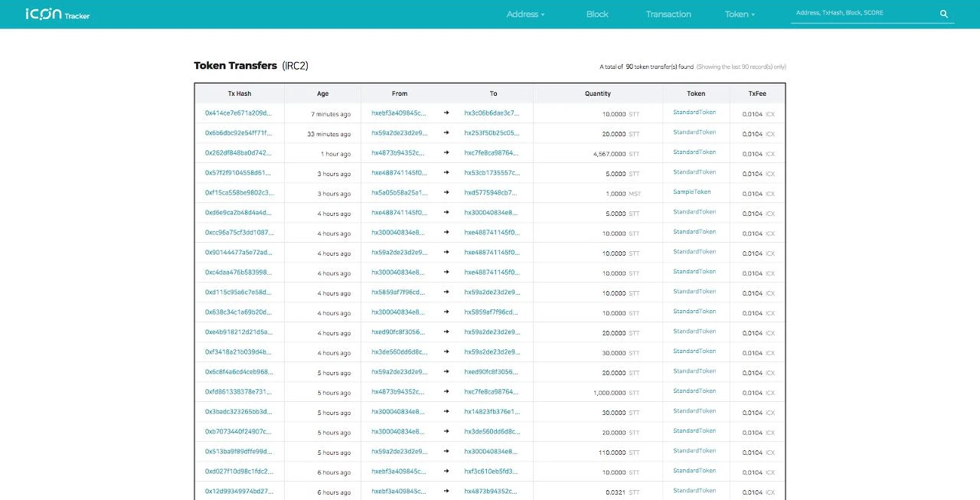Open transaction 0x262df848ba0d742...
The image size is (980, 500).
pyautogui.click(x=238, y=153)
